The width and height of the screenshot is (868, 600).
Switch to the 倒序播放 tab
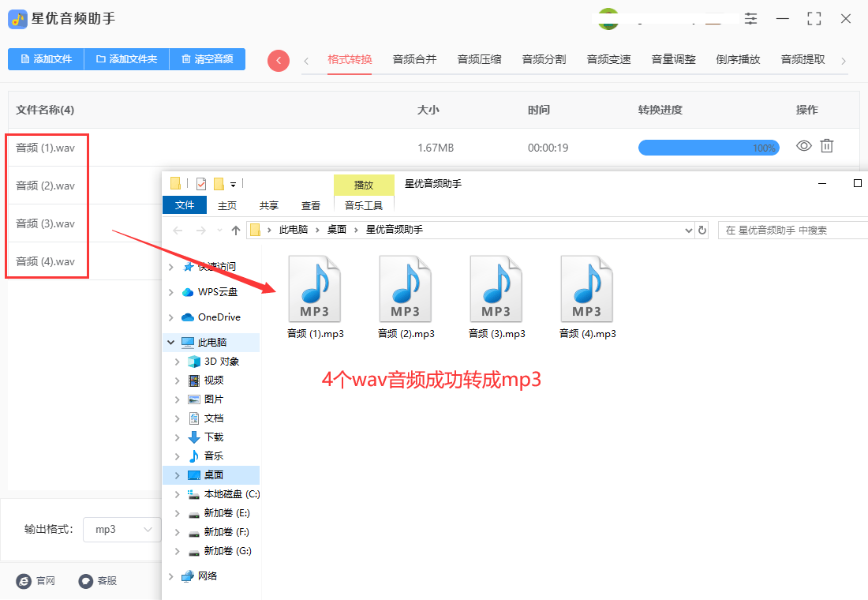pyautogui.click(x=738, y=59)
